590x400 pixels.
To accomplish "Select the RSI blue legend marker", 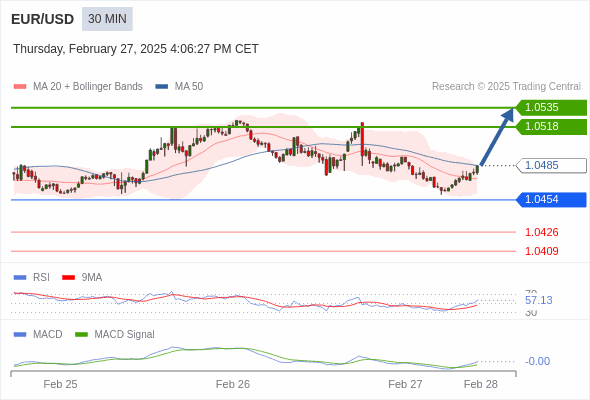I will pos(20,278).
